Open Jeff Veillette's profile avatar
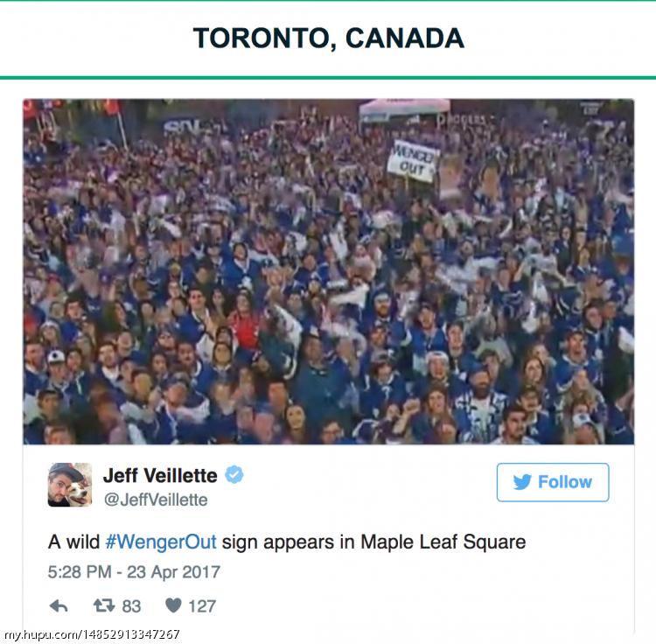656x644 pixels. [70, 485]
